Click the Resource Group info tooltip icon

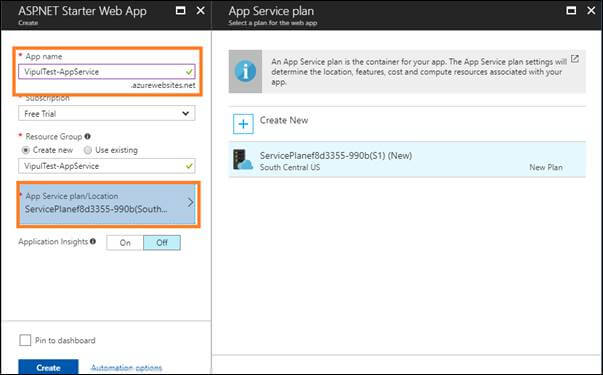[x=87, y=136]
